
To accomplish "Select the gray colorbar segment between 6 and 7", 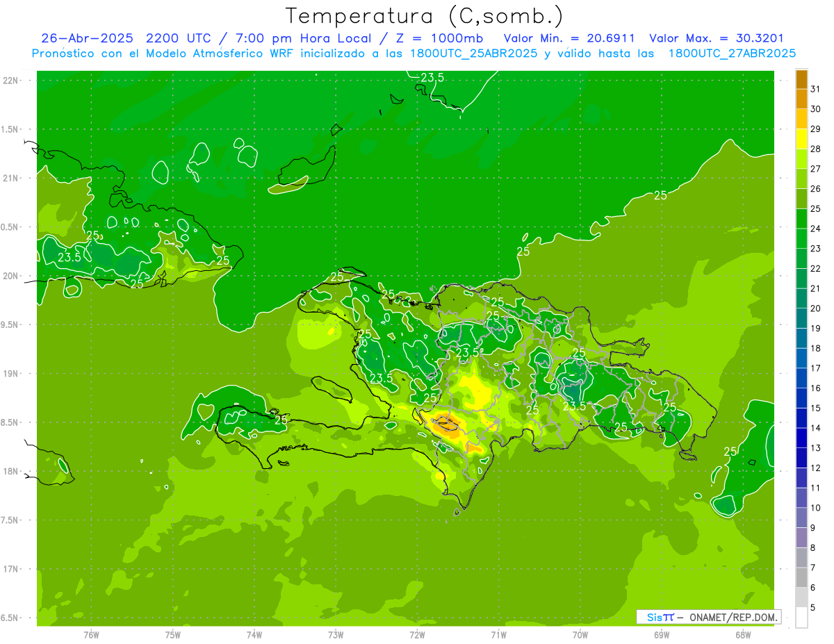I will [801, 577].
